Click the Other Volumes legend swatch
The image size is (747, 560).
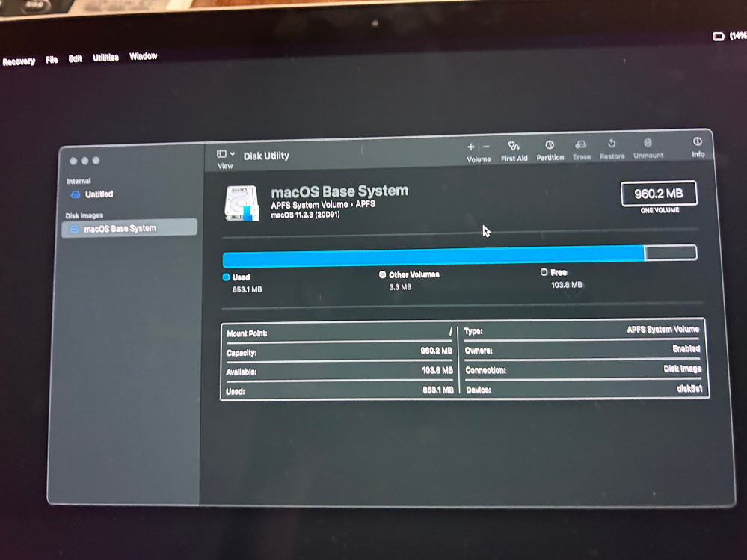[x=382, y=274]
